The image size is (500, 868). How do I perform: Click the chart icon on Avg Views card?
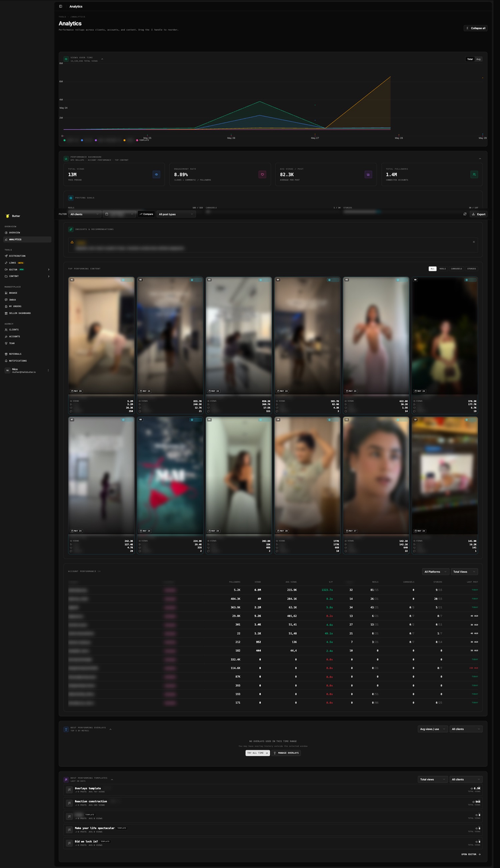pos(368,174)
